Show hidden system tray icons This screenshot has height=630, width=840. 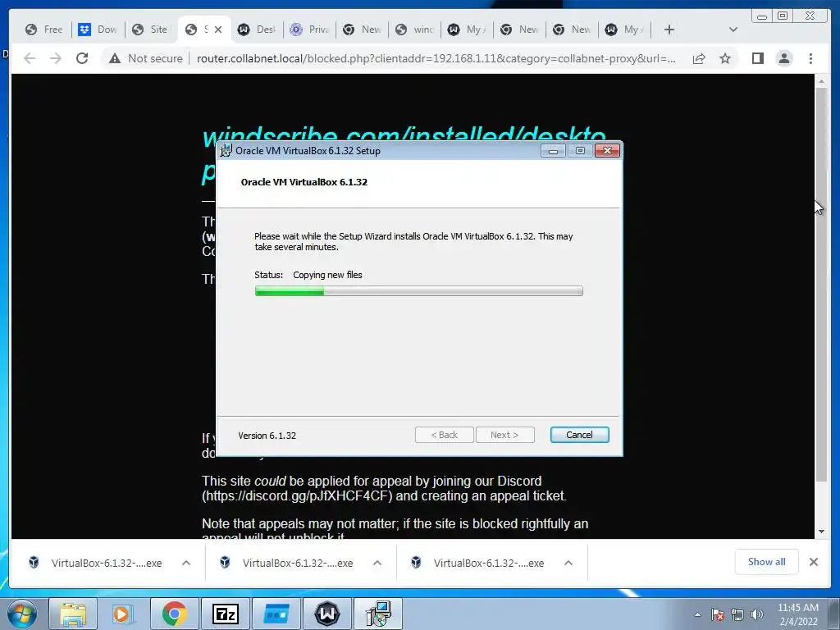tap(697, 614)
